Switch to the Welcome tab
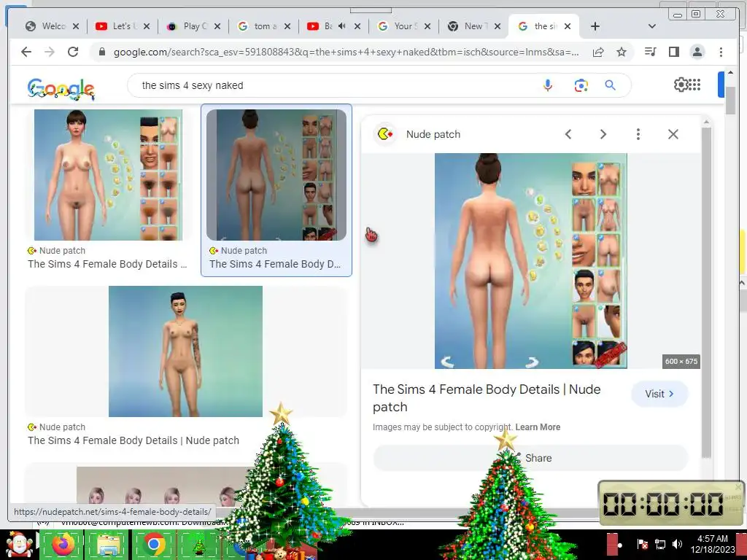 [52, 26]
